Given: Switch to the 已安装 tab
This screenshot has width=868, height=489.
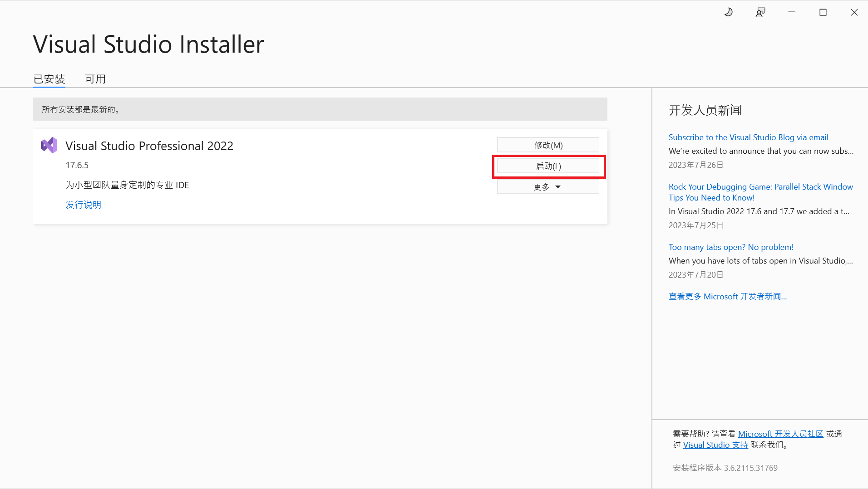Looking at the screenshot, I should pyautogui.click(x=49, y=79).
